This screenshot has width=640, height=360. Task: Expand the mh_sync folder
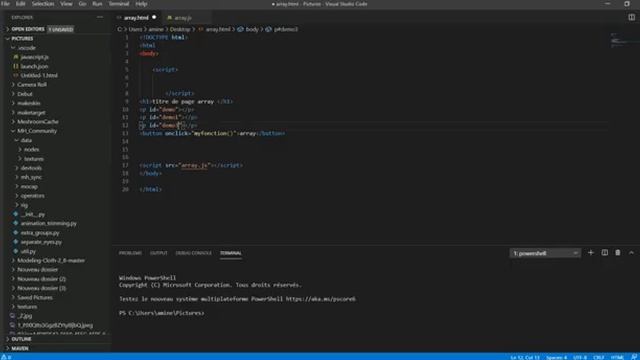[31, 177]
